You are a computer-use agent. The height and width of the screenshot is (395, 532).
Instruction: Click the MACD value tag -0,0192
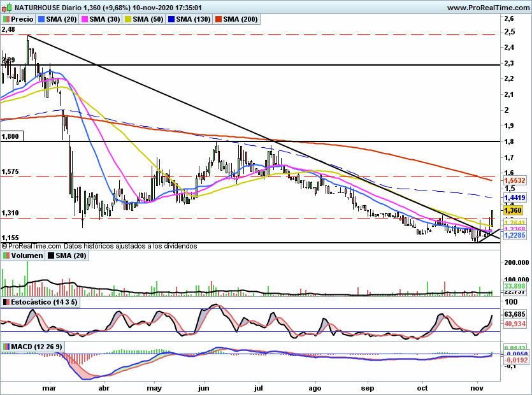[516, 360]
